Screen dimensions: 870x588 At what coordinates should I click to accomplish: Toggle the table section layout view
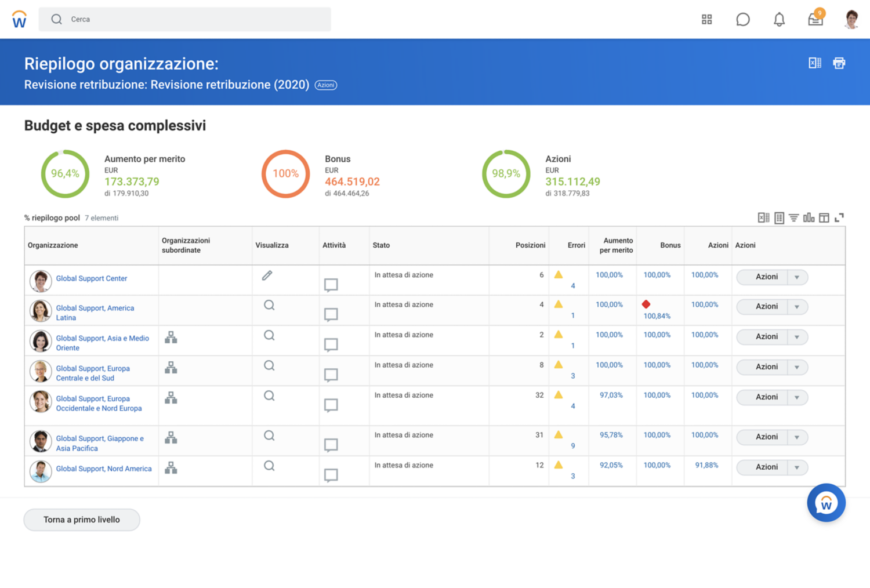[824, 217]
